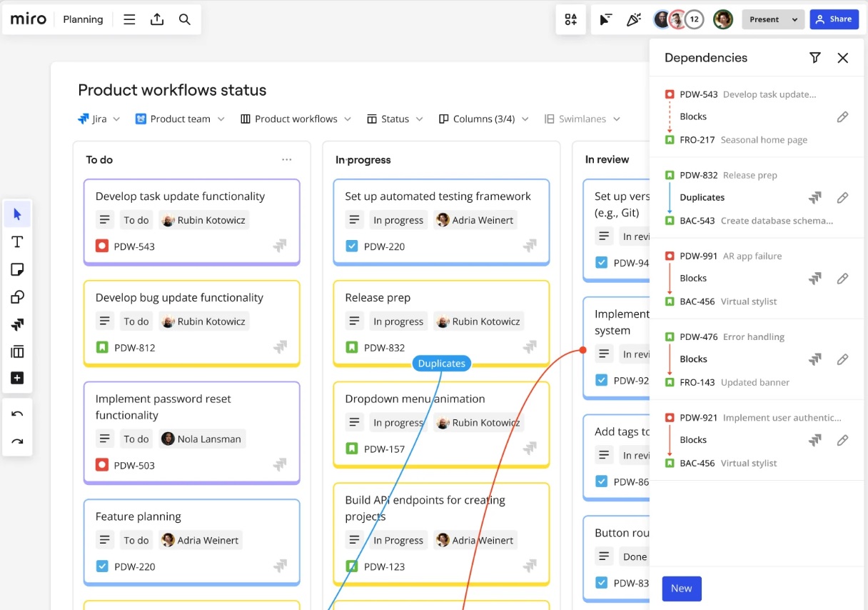The width and height of the screenshot is (868, 610).
Task: Select the Sticky note tool
Action: pyautogui.click(x=17, y=269)
